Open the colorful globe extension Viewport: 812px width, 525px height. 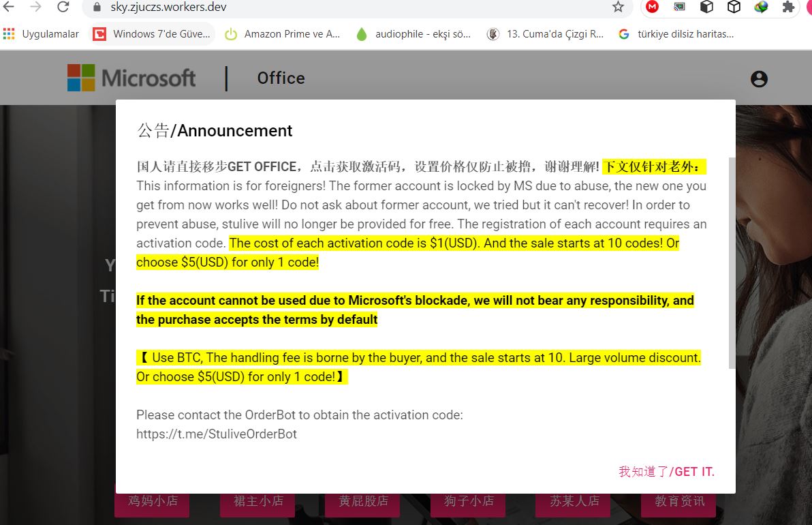[x=761, y=7]
